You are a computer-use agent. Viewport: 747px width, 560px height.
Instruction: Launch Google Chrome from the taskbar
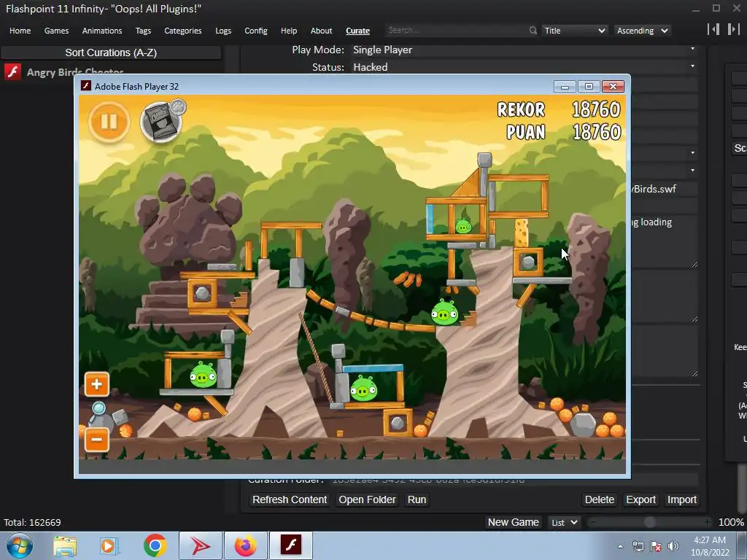(x=155, y=545)
